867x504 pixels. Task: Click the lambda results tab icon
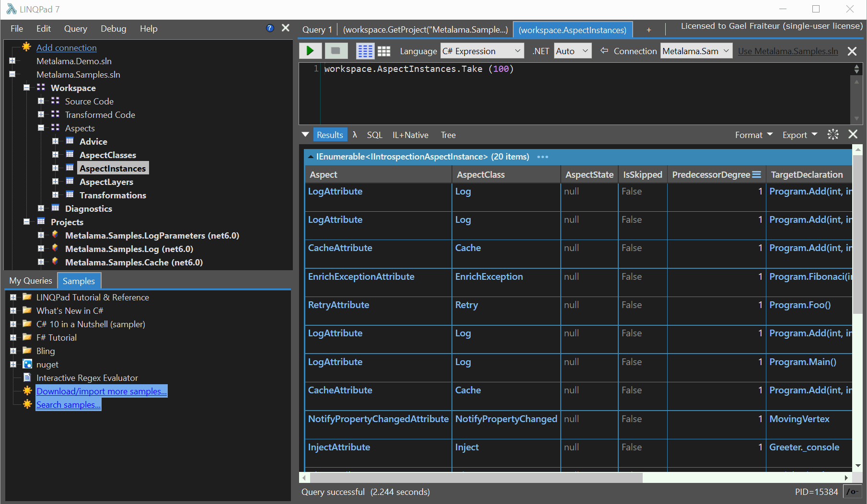[x=355, y=135]
